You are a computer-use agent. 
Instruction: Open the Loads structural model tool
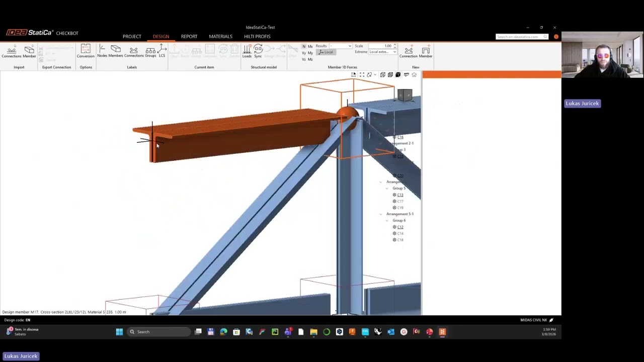[247, 51]
